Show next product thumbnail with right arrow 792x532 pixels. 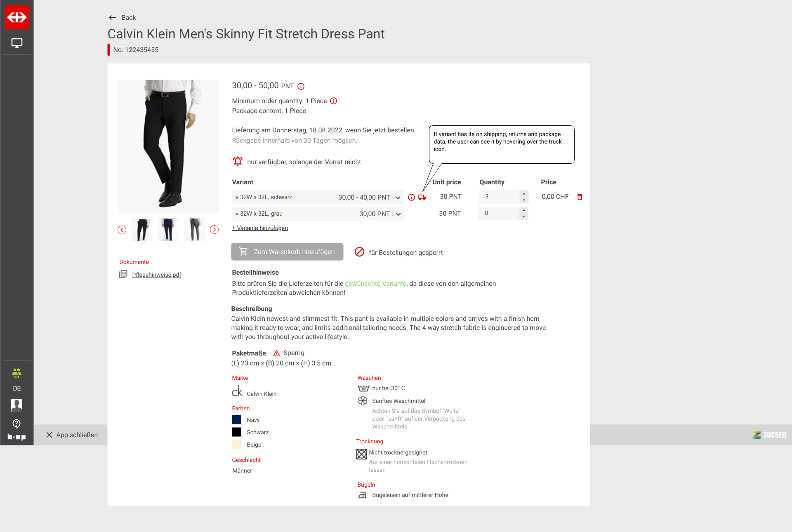coord(214,230)
